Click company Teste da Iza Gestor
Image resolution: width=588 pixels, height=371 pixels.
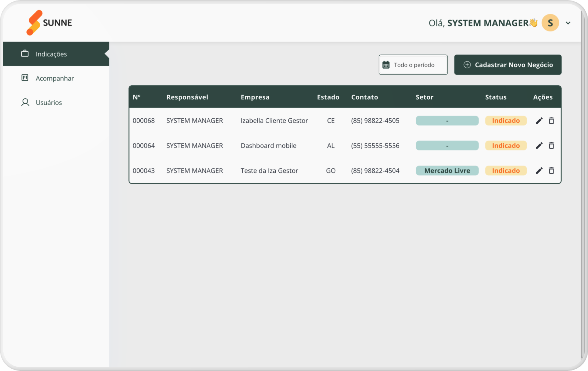[x=269, y=171]
